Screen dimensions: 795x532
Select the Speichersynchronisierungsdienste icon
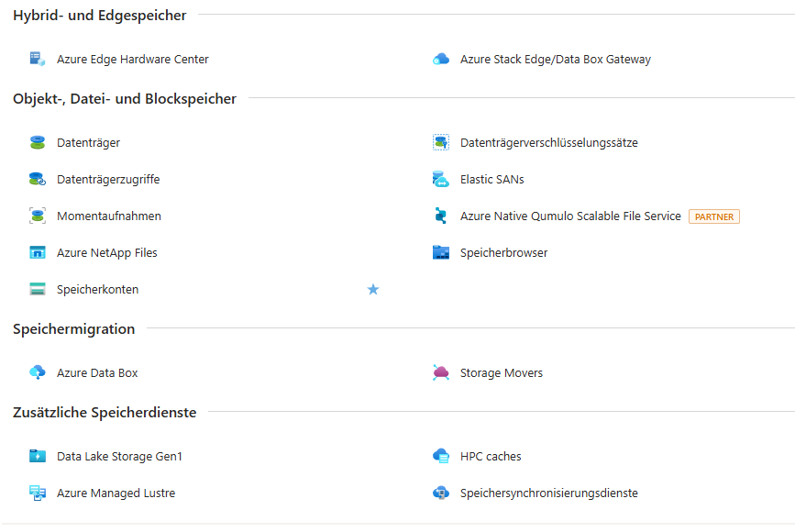440,493
